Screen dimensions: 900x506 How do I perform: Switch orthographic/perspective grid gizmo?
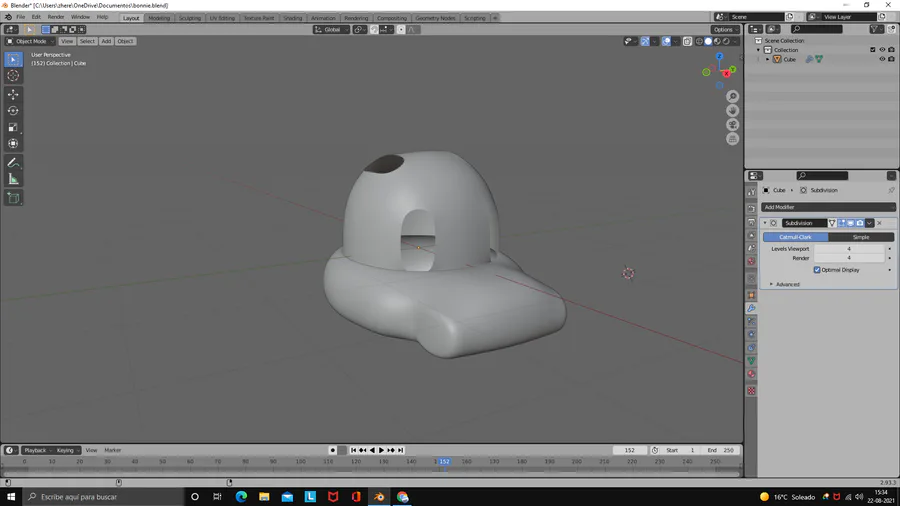(x=732, y=139)
